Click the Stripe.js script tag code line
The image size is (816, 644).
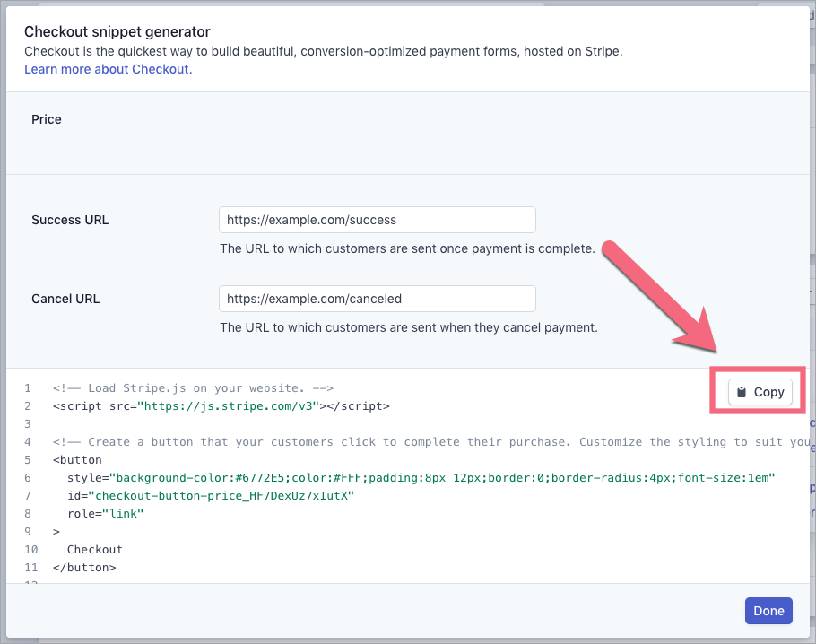(x=221, y=405)
